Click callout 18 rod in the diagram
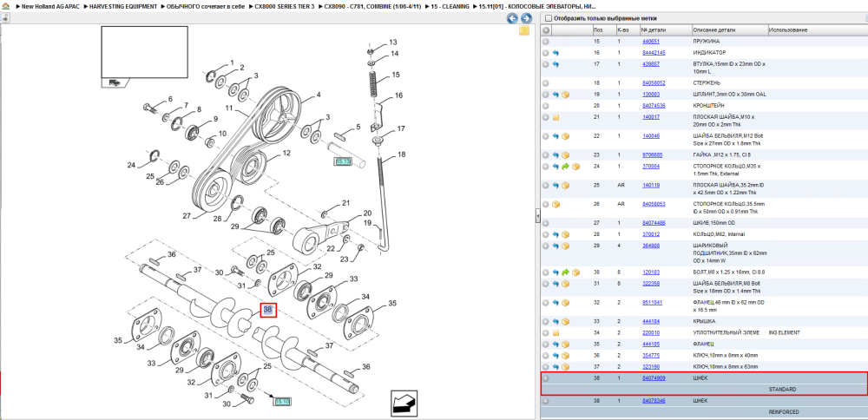 click(401, 154)
